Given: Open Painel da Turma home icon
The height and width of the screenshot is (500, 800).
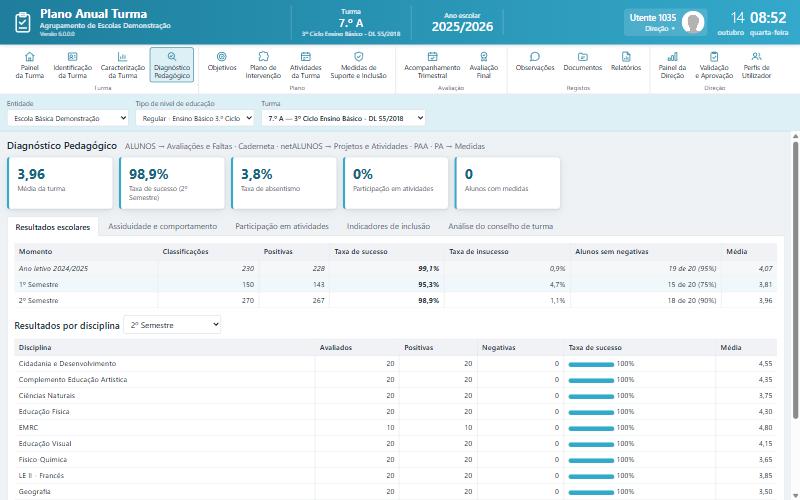Looking at the screenshot, I should pos(30,56).
